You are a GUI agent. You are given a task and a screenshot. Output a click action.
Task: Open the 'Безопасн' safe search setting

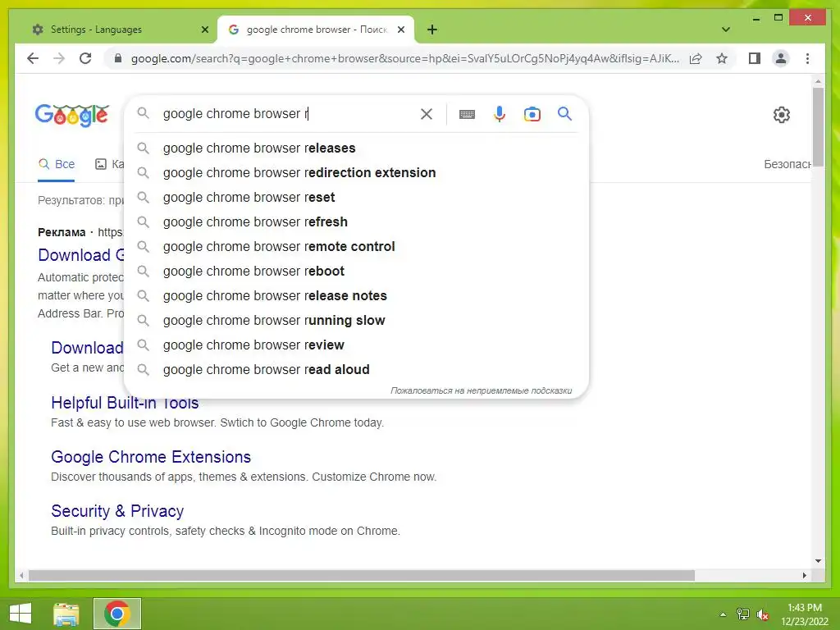coord(787,164)
